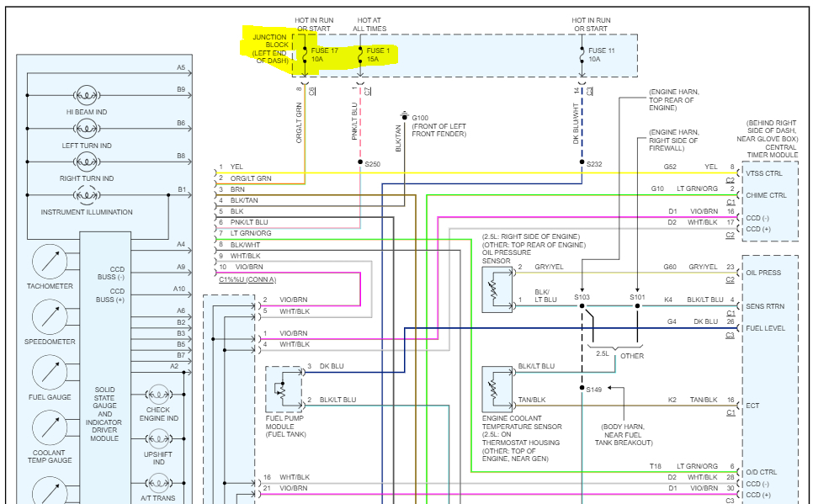Click the A5 terminal label

coord(180,67)
